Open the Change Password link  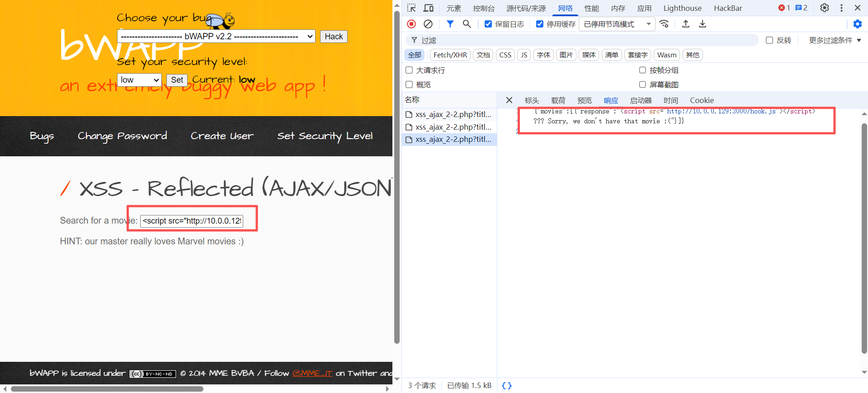[x=123, y=136]
